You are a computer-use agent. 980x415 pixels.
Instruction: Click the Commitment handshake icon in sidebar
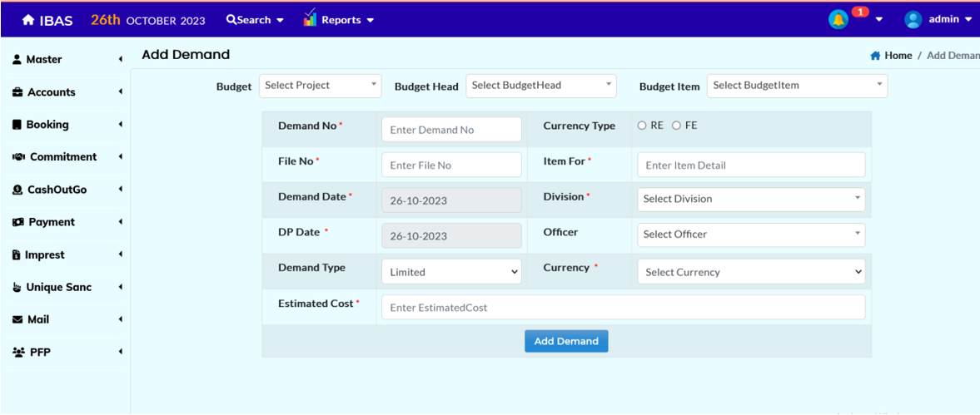click(18, 157)
